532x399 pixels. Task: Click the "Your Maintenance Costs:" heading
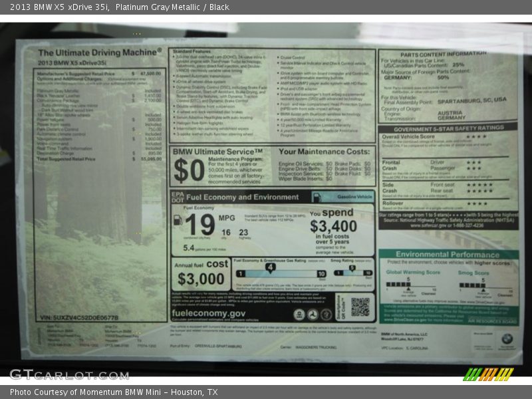tap(324, 152)
